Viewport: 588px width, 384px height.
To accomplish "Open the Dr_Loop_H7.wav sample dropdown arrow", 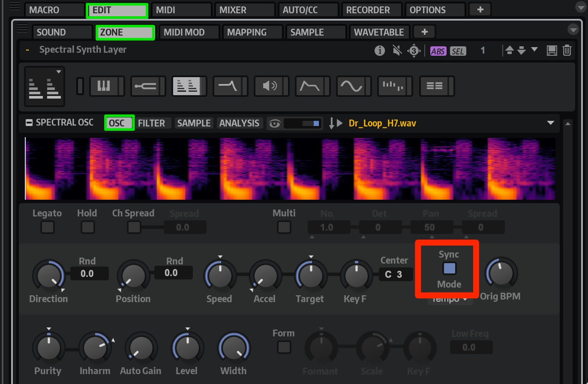I will point(551,123).
